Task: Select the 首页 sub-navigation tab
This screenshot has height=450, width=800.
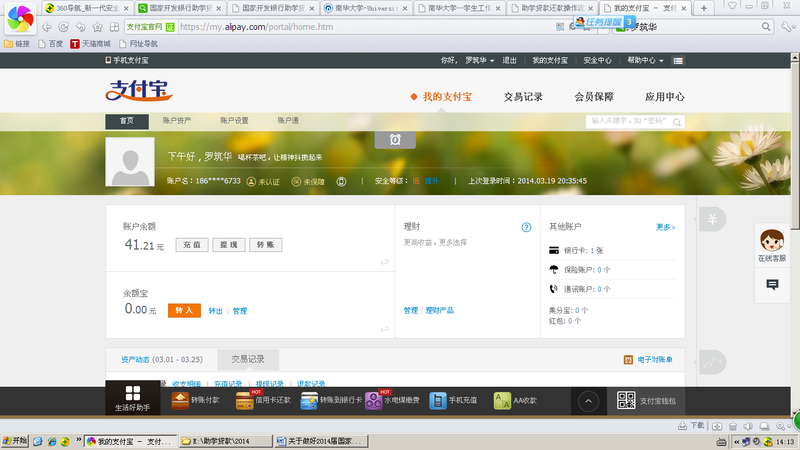Action: click(x=127, y=121)
